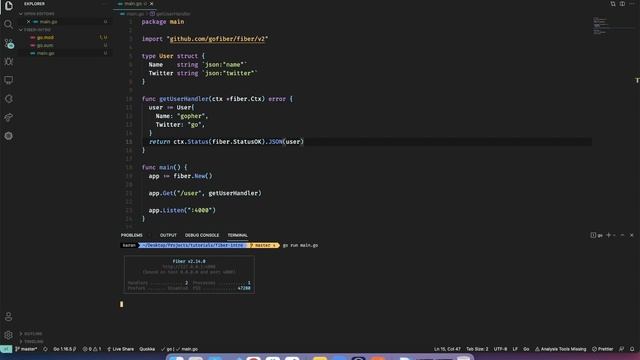Select the main.go editor tab
This screenshot has width=640, height=360.
pyautogui.click(x=133, y=4)
